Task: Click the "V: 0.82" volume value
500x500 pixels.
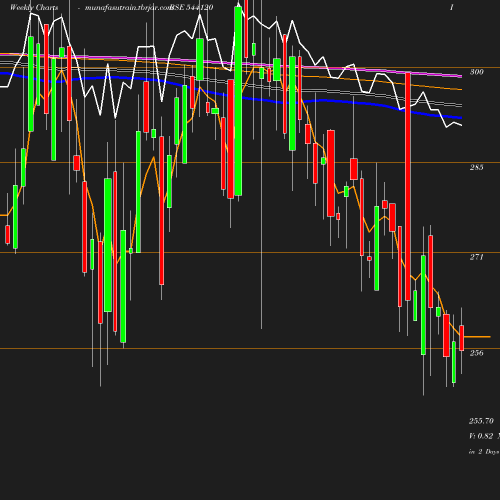Action: [x=481, y=436]
